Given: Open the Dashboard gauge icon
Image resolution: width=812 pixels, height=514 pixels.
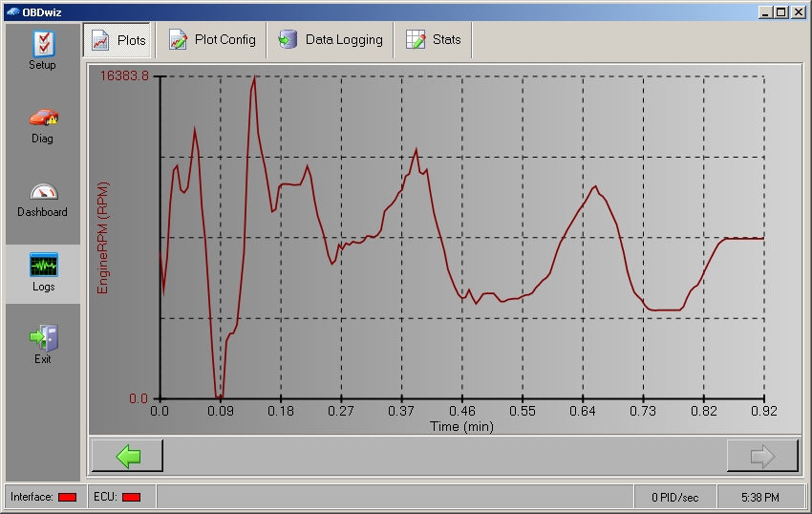Looking at the screenshot, I should [42, 191].
